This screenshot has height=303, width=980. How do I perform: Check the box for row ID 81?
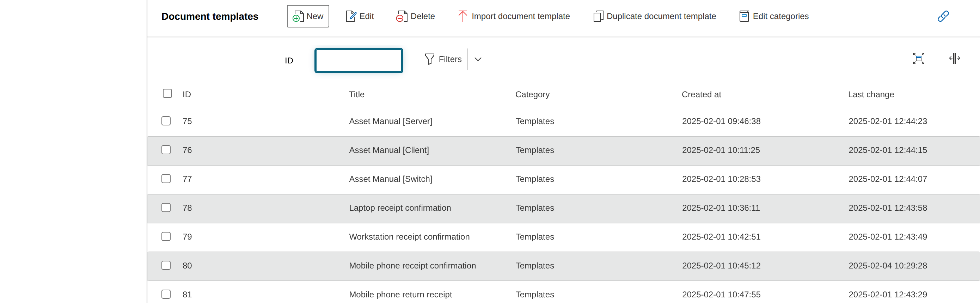tap(166, 294)
